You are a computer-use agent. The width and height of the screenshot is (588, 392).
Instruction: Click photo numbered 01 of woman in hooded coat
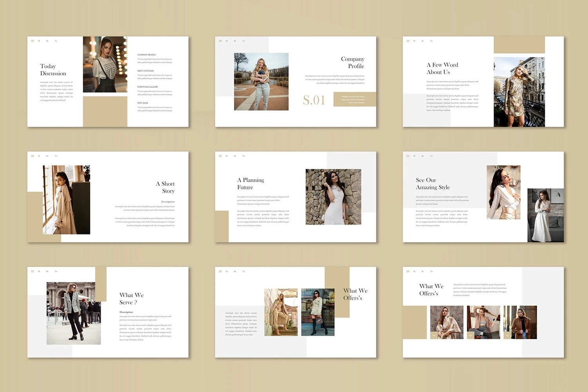coord(446,322)
